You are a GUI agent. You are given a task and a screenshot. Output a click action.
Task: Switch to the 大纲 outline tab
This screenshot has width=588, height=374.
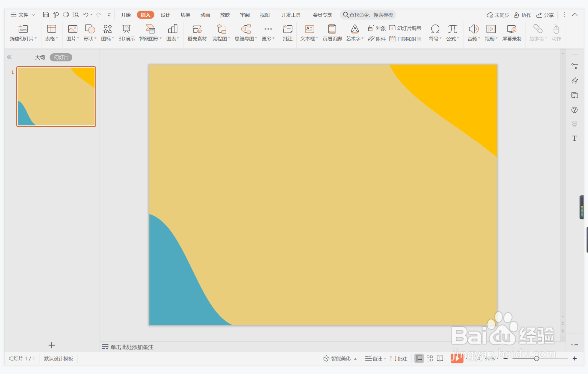pyautogui.click(x=40, y=57)
